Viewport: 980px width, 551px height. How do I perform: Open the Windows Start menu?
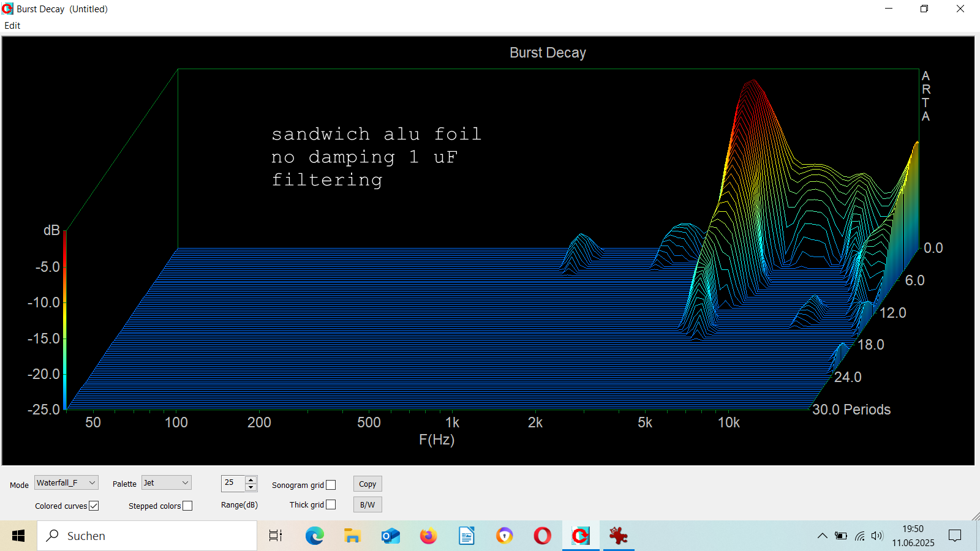coord(18,536)
